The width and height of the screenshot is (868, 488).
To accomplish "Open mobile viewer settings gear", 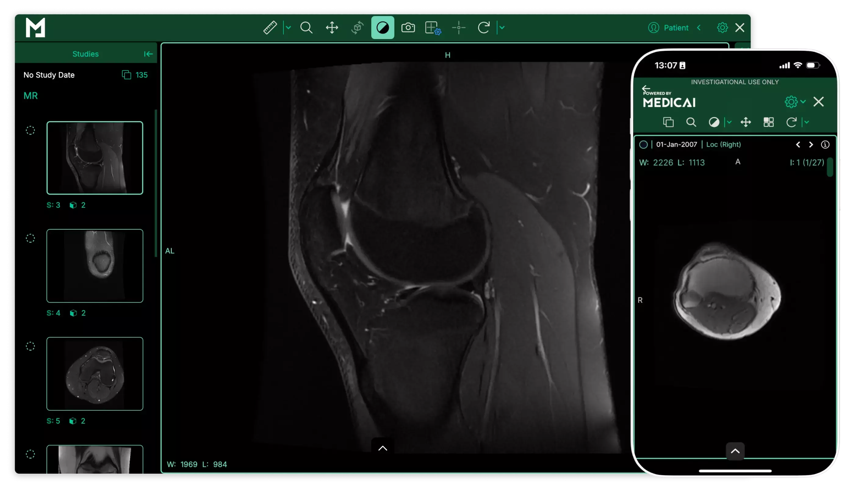I will (791, 102).
